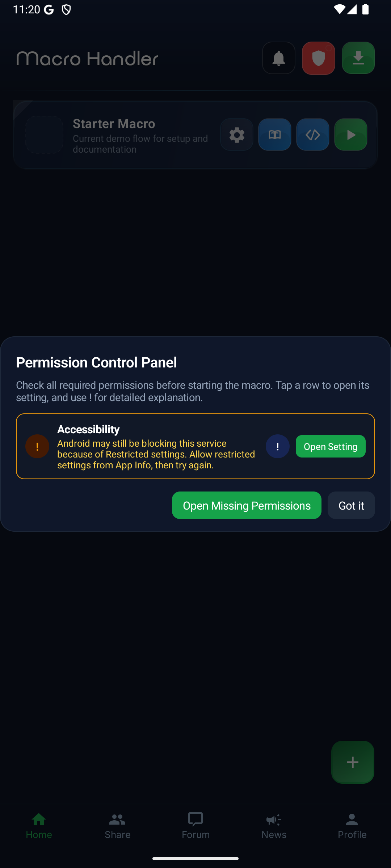The height and width of the screenshot is (868, 391).
Task: Open the code editor icon for Starter Macro
Action: [312, 135]
